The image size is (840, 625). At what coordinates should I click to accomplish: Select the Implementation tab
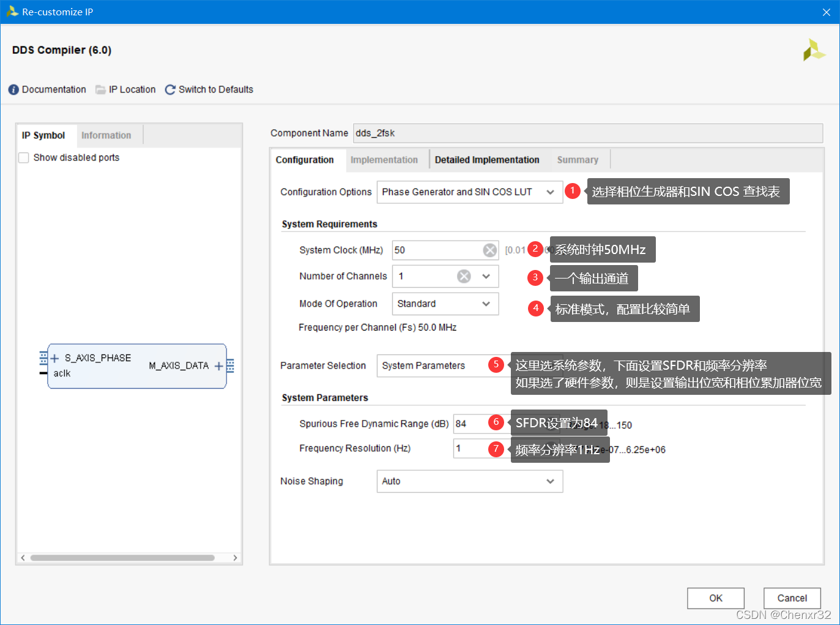[384, 160]
